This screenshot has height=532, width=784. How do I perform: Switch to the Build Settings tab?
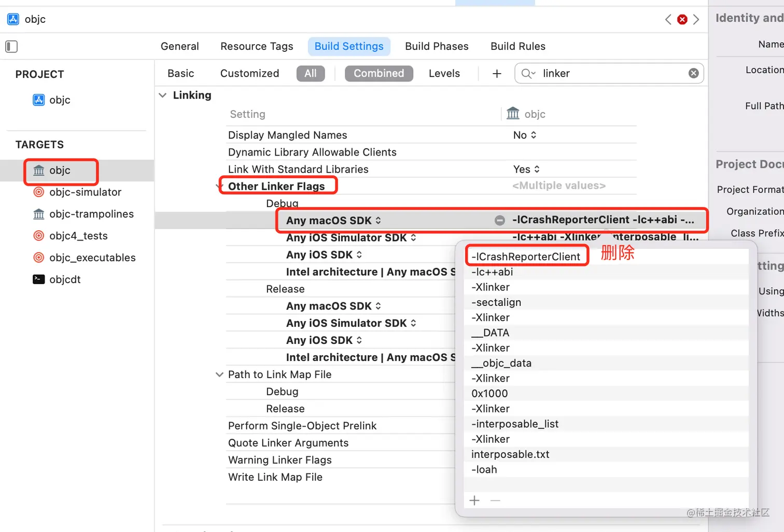[x=349, y=46]
